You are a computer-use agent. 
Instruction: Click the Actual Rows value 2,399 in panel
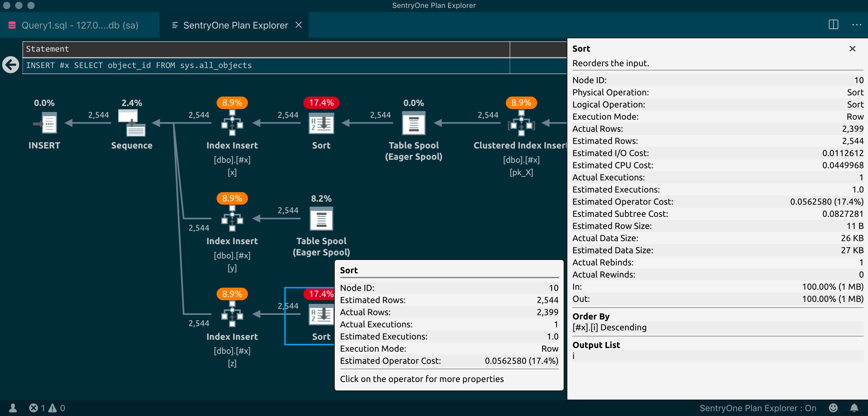tap(853, 129)
